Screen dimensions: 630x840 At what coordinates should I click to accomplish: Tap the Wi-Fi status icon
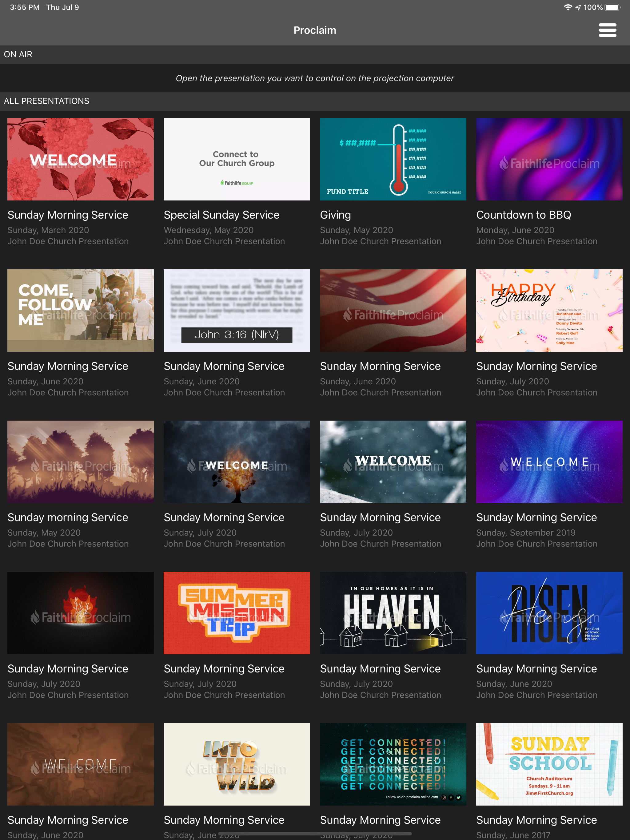[568, 7]
